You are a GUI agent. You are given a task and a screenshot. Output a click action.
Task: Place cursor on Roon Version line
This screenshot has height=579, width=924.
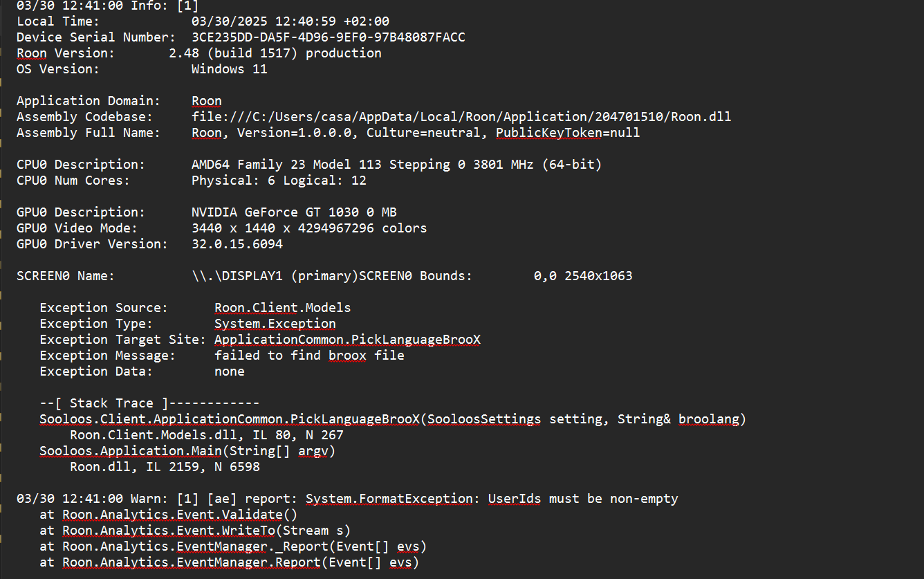click(x=199, y=53)
